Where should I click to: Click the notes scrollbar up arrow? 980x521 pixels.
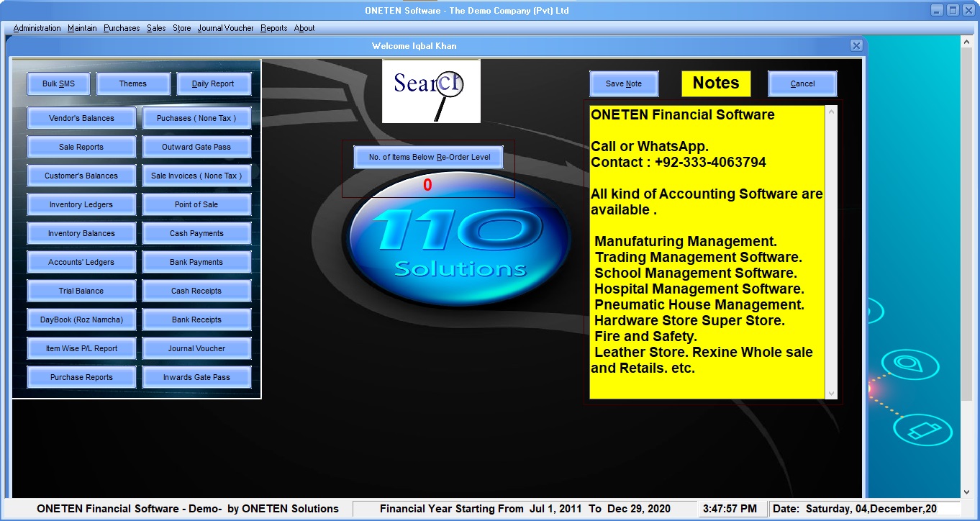point(832,112)
